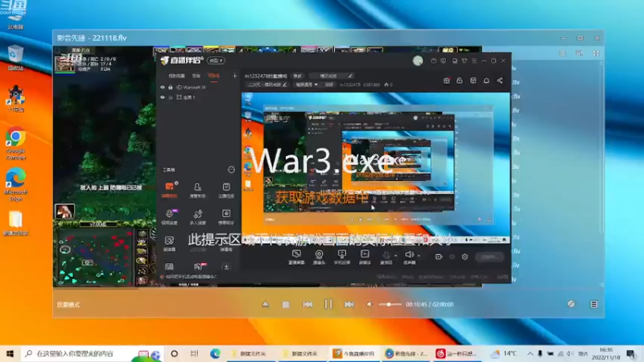The image size is (644, 362).
Task: Add a media source
Action: click(365, 257)
